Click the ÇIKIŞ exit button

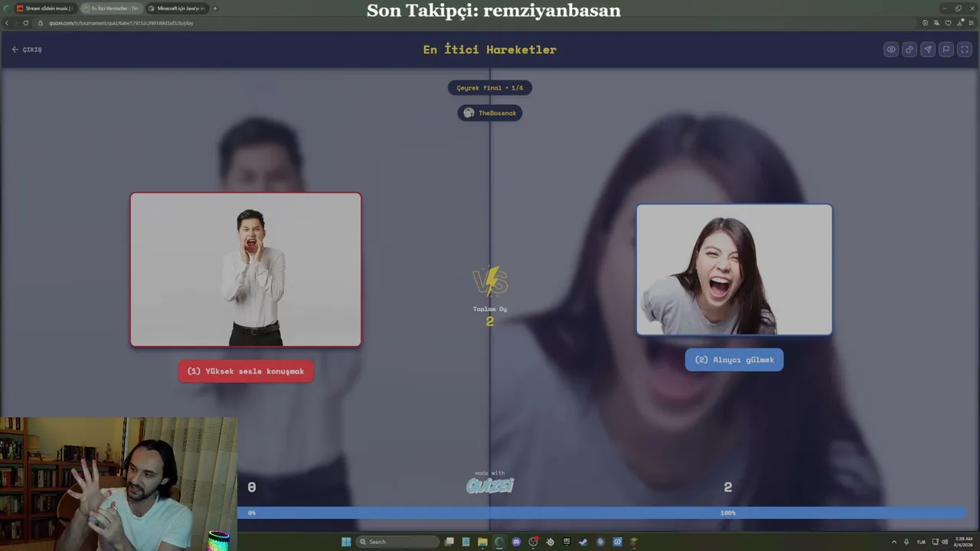click(27, 50)
